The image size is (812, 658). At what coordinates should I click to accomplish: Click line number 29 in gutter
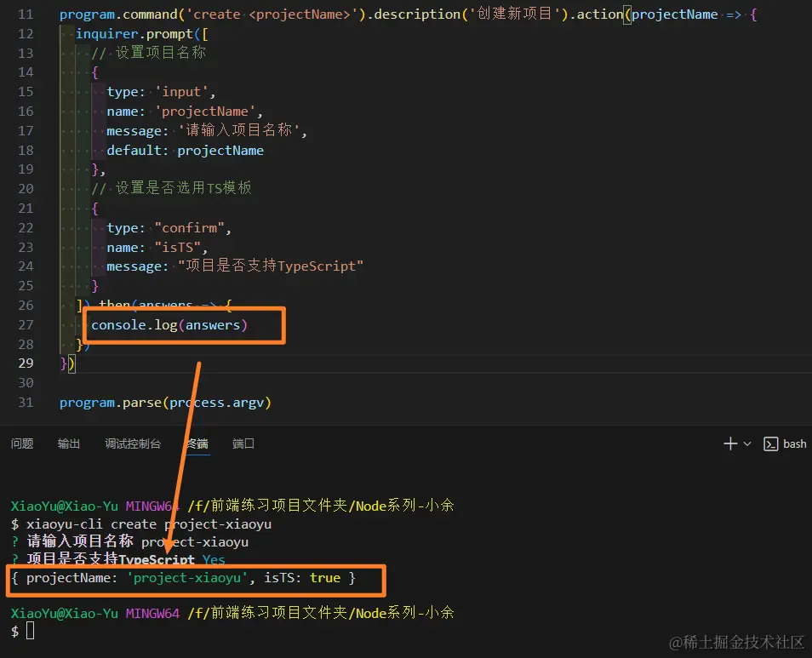tap(26, 363)
